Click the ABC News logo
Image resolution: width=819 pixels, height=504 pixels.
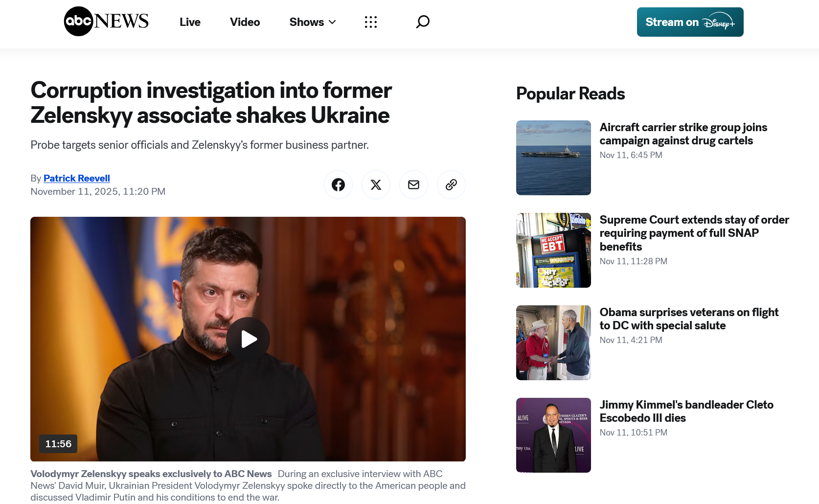106,22
